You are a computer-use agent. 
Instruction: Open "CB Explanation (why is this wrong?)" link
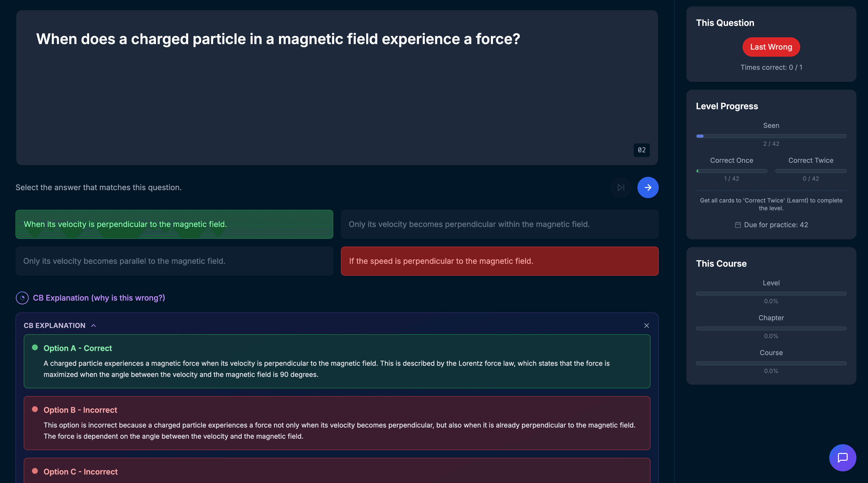pos(99,298)
